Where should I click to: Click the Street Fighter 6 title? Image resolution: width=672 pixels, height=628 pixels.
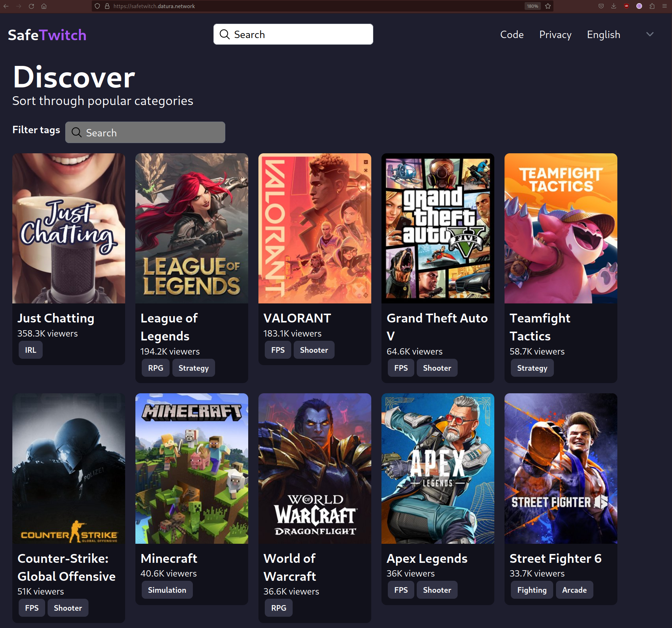coord(556,558)
